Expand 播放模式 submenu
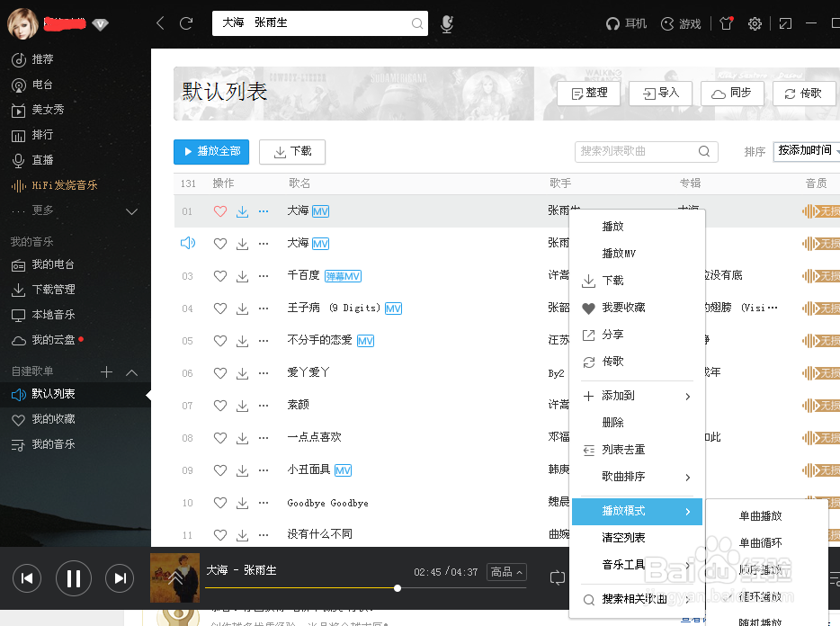Screen dimensions: 840x626 (637, 511)
